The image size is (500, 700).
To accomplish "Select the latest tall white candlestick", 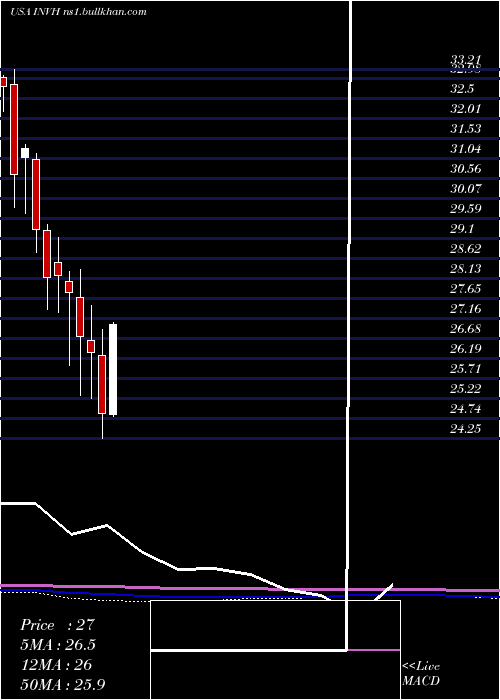I will 113,370.
